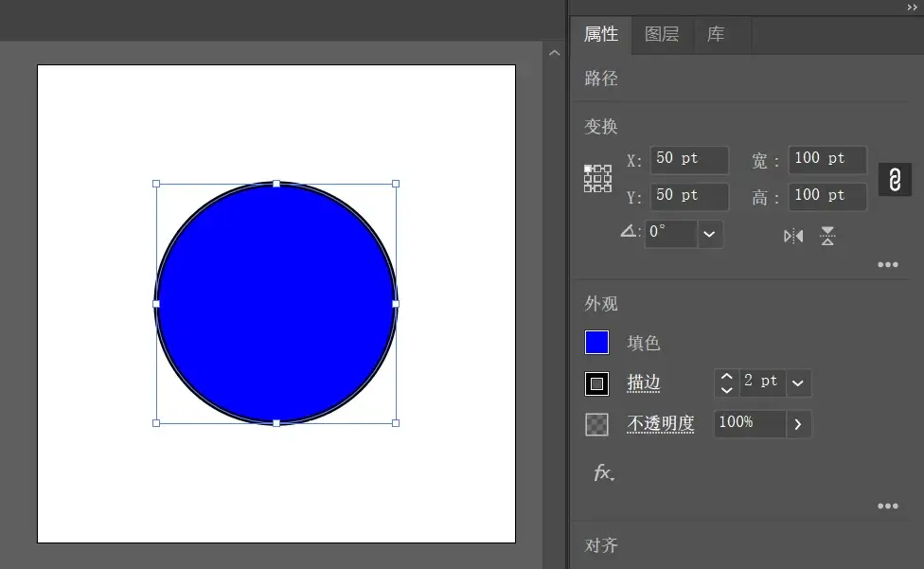Click the top-center anchor handle
Screen dimensions: 924x569
point(276,184)
